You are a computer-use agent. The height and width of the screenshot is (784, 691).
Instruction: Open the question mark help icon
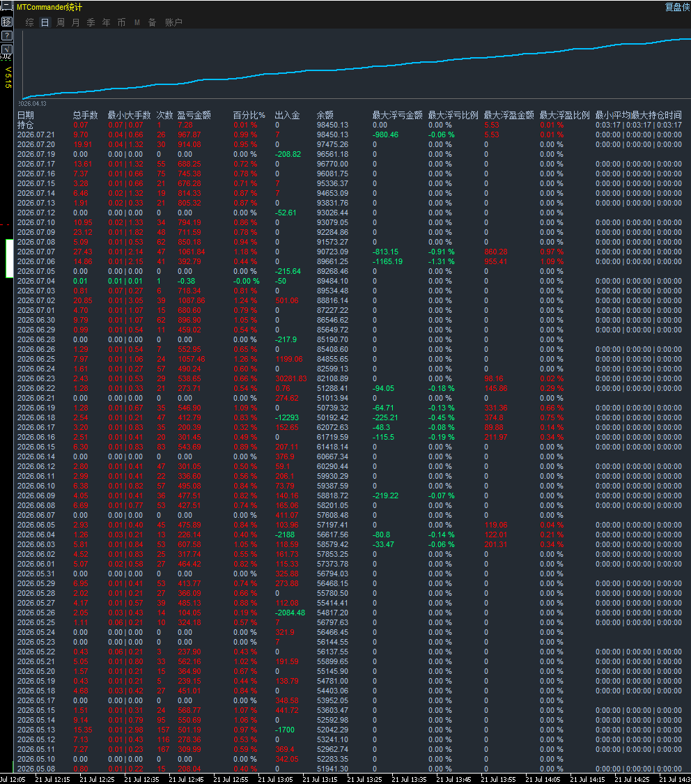[x=6, y=36]
